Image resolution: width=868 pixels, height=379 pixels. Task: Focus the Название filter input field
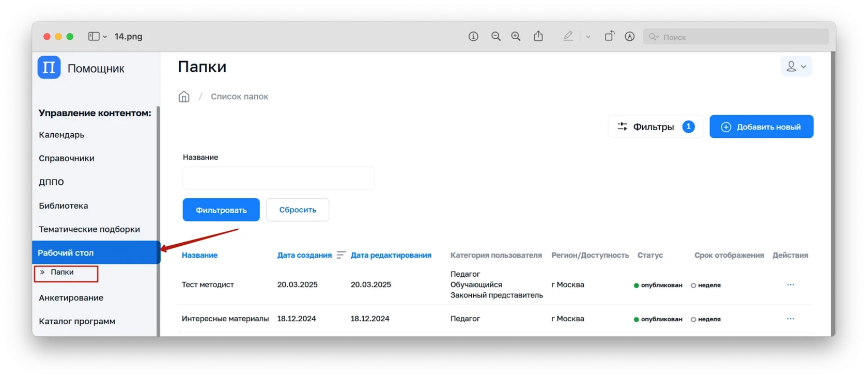278,178
